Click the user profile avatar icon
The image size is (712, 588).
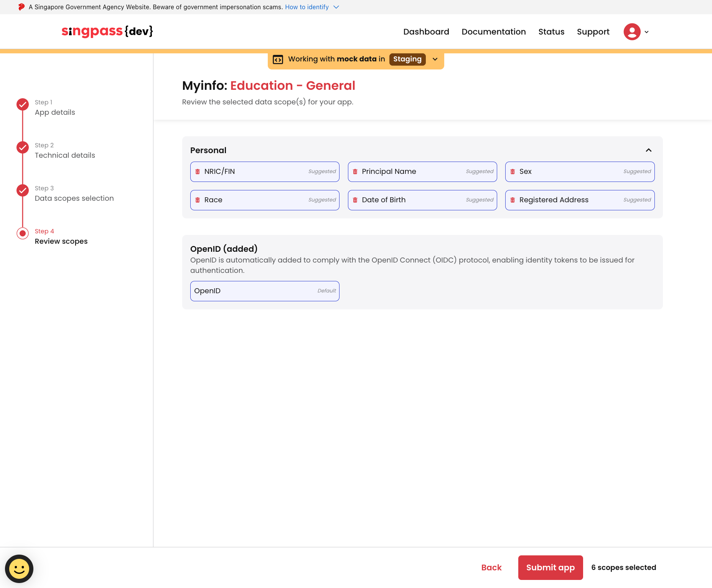coord(632,32)
